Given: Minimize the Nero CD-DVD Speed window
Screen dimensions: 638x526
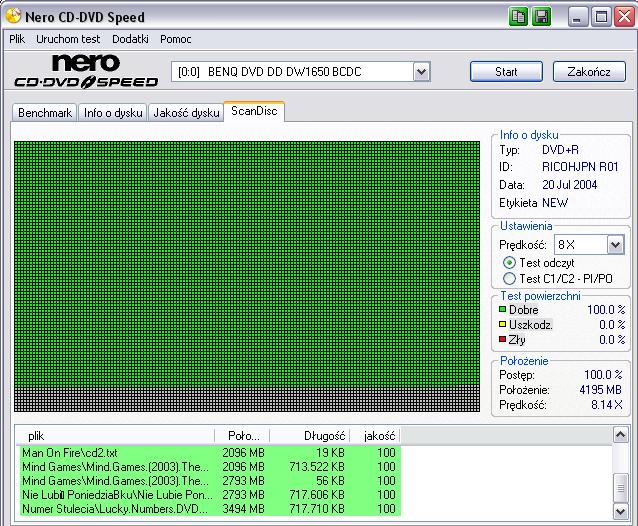Looking at the screenshot, I should coord(579,17).
